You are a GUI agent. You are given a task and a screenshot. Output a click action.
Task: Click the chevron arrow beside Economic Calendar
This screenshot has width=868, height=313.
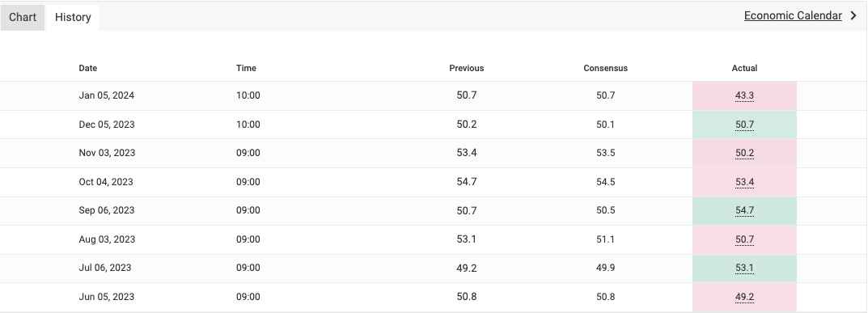tap(853, 15)
